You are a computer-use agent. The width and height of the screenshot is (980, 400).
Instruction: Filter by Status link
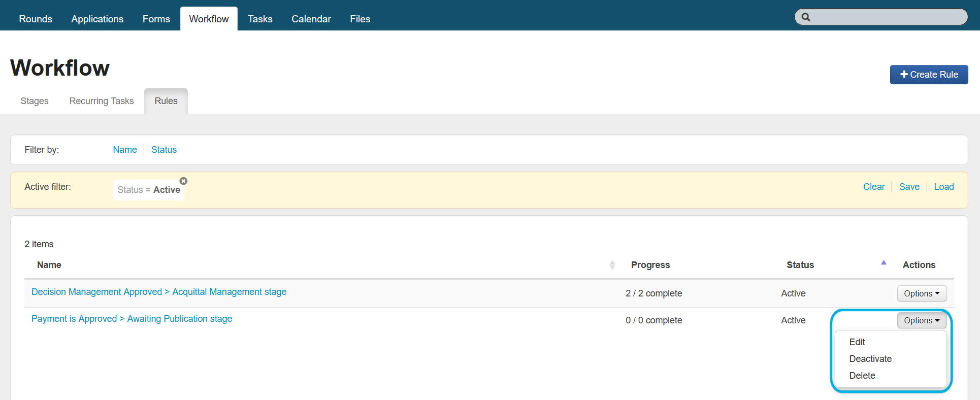point(164,150)
